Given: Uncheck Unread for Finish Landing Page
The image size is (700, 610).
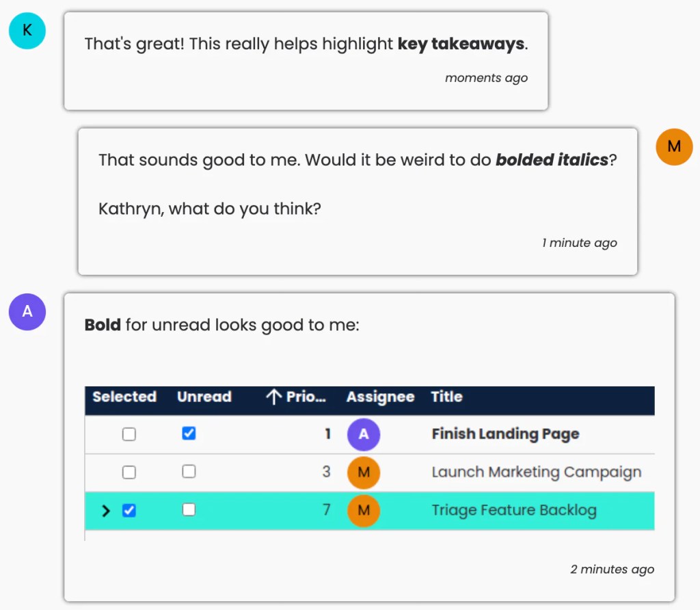Looking at the screenshot, I should tap(189, 434).
